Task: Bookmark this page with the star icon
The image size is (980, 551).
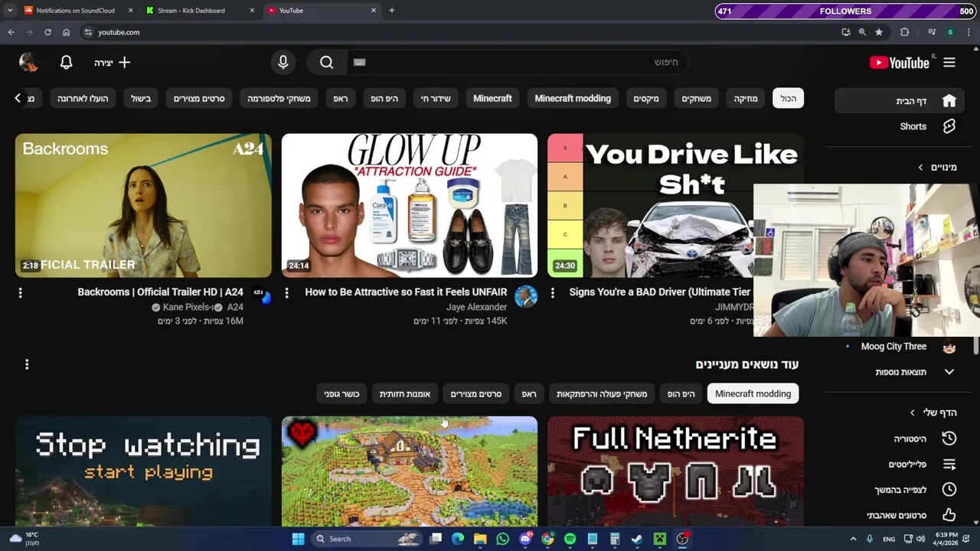Action: coord(879,32)
